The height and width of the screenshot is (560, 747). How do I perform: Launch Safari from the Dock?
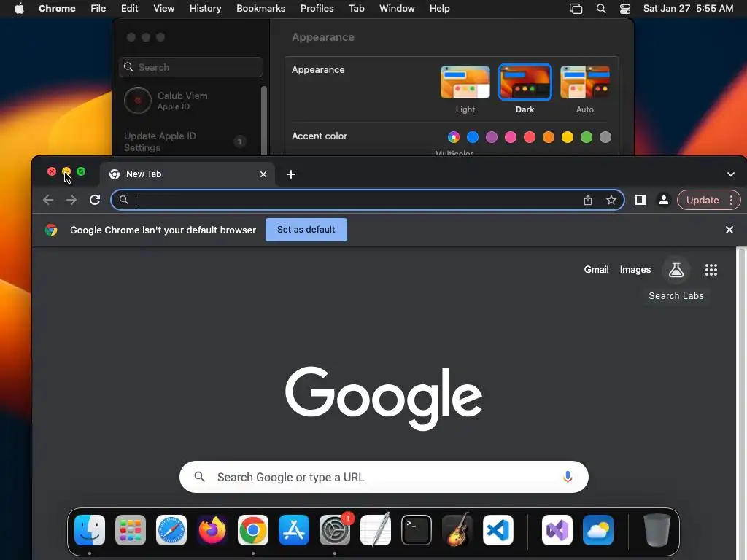(x=171, y=530)
